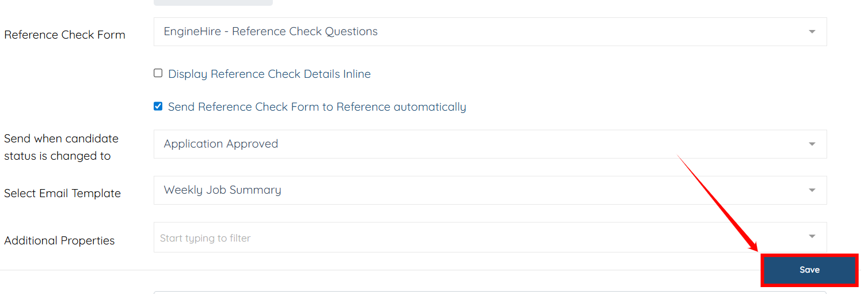The height and width of the screenshot is (294, 868).
Task: Click the Additional Properties field label
Action: coord(59,240)
